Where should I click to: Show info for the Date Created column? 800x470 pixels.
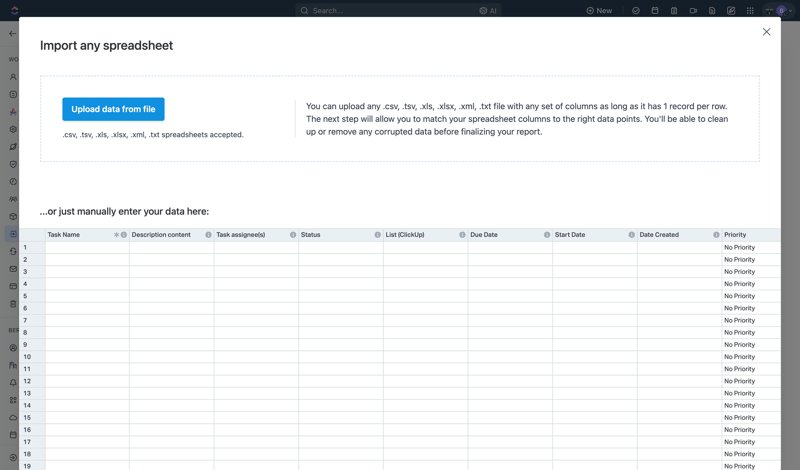coord(716,235)
